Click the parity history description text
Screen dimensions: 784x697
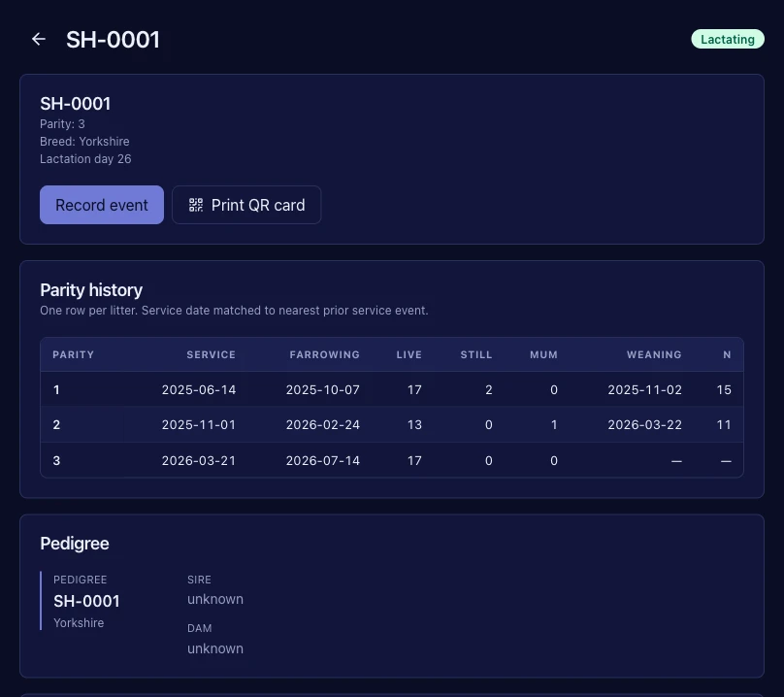point(234,311)
